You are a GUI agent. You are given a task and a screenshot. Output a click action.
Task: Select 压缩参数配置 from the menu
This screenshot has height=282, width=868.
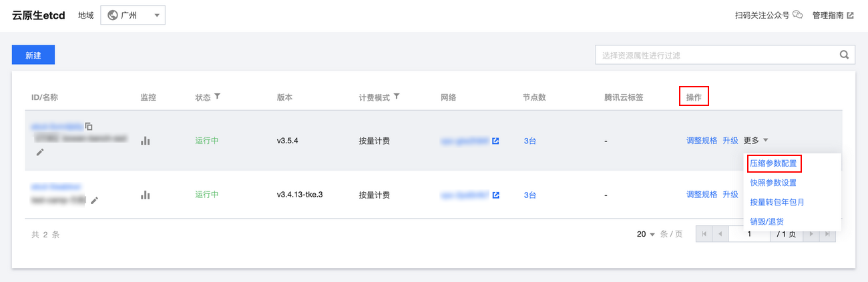pos(773,163)
